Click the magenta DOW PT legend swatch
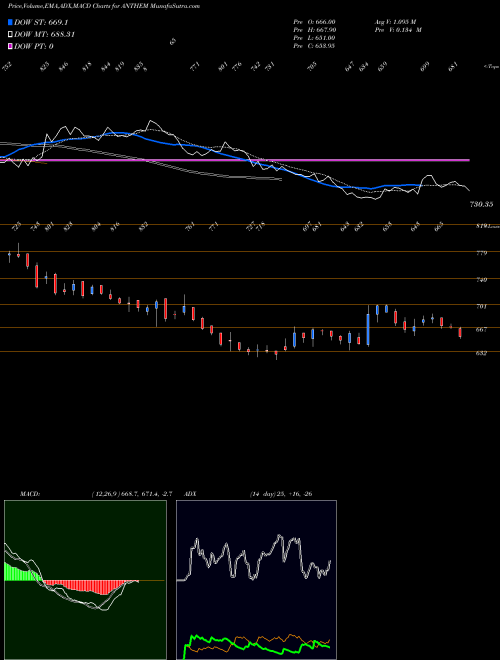500x660 pixels. click(x=10, y=46)
